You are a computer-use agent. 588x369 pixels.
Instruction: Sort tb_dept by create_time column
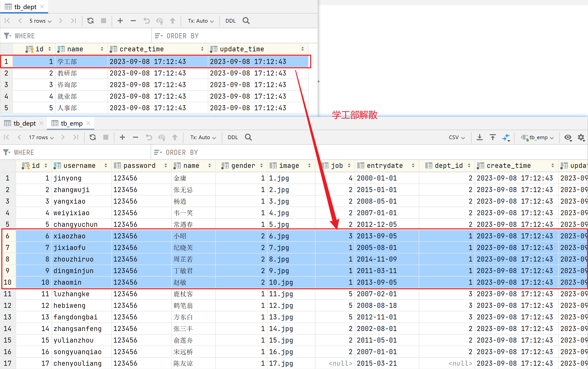(202, 49)
